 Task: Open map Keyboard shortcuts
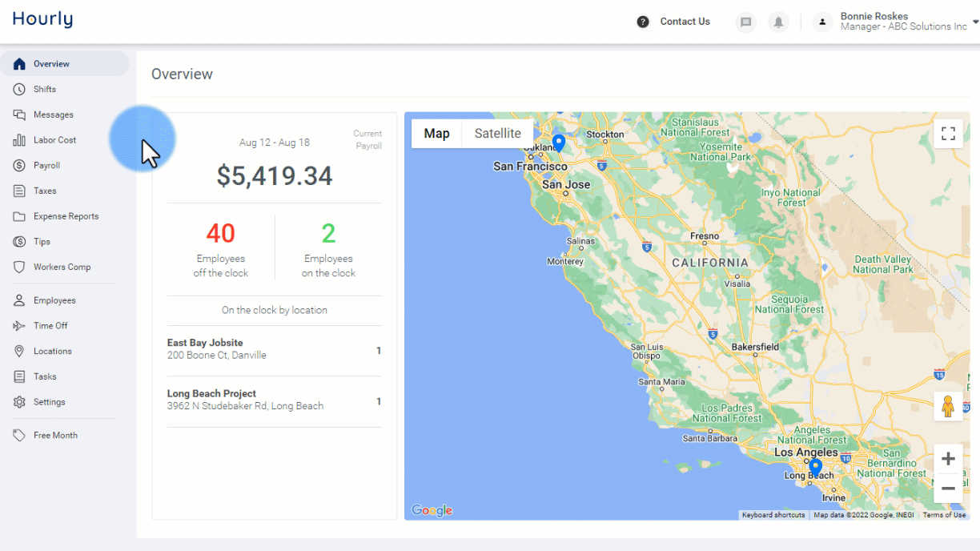pos(773,515)
